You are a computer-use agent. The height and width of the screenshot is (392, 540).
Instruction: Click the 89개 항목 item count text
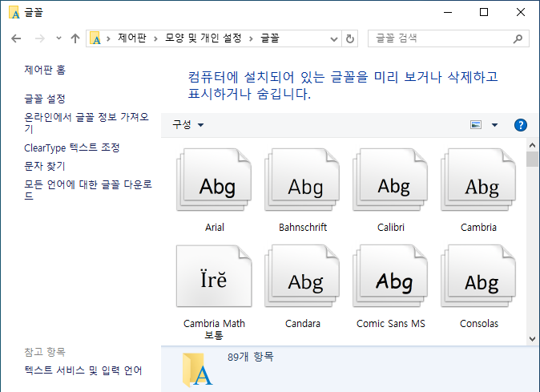[250, 357]
